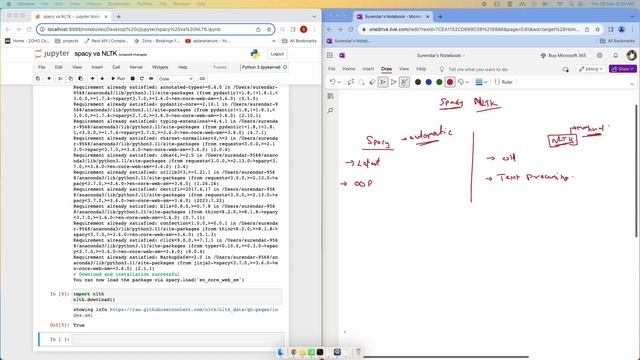The width and height of the screenshot is (640, 360).
Task: Run the current Jupyter cell
Action: coord(118,78)
